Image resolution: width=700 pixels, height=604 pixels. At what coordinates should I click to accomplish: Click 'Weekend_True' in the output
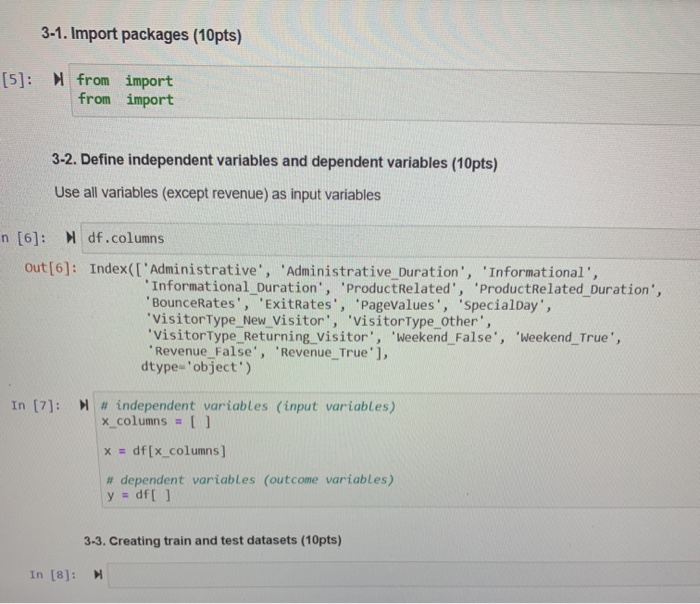click(565, 337)
